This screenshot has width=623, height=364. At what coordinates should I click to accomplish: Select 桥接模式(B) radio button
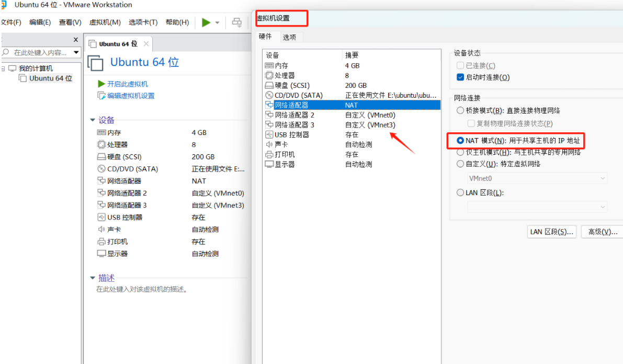coord(460,110)
